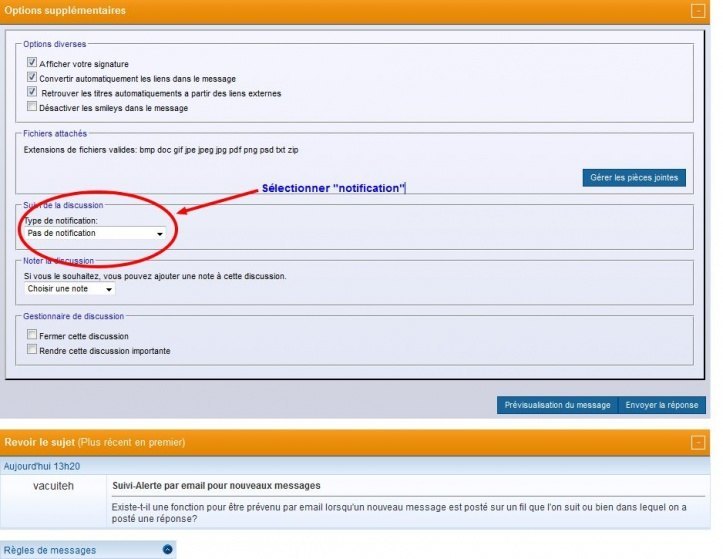Open the Choisir une note dropdown
The width and height of the screenshot is (723, 559).
click(x=70, y=289)
